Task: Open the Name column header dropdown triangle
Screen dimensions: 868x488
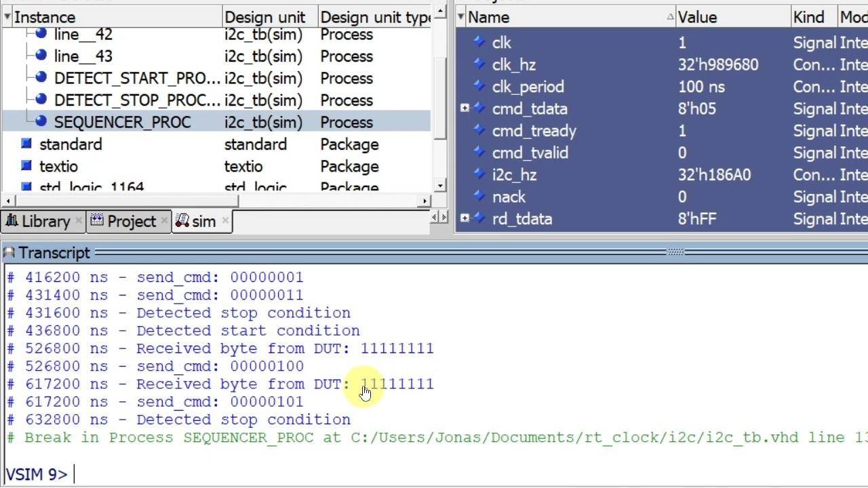Action: tap(461, 17)
